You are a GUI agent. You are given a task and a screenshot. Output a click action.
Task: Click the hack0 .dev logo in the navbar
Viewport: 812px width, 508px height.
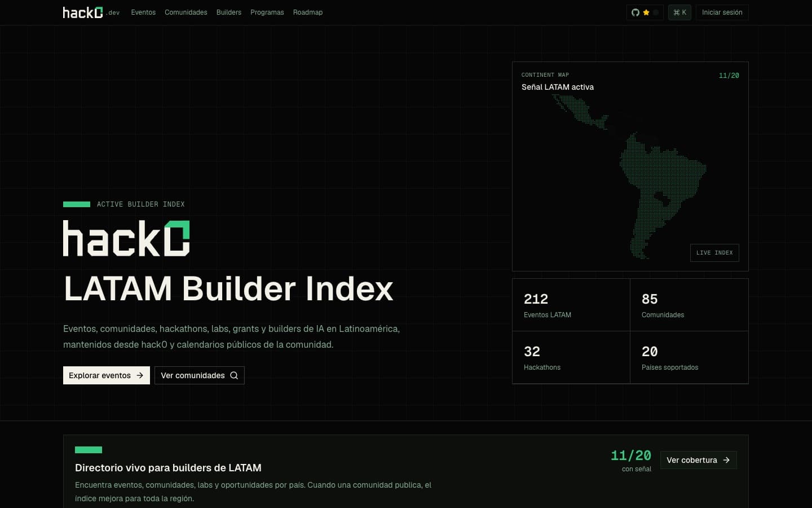tap(91, 12)
